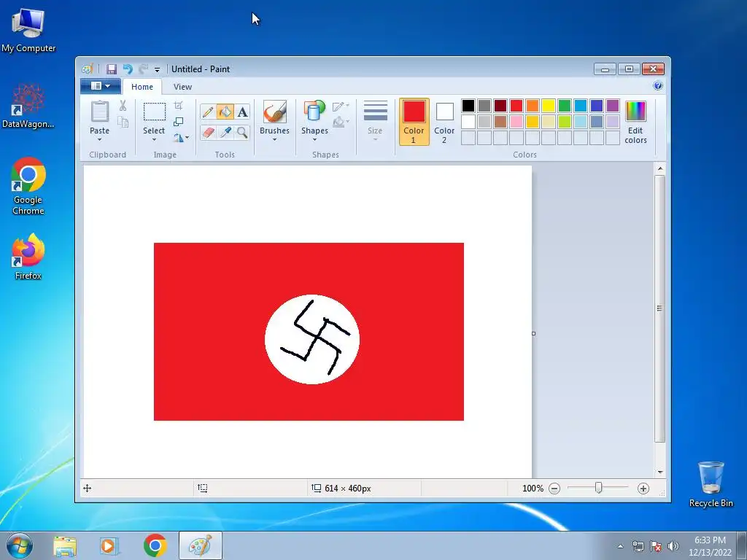Image resolution: width=747 pixels, height=560 pixels.
Task: Pick the black color swatch
Action: pos(468,106)
